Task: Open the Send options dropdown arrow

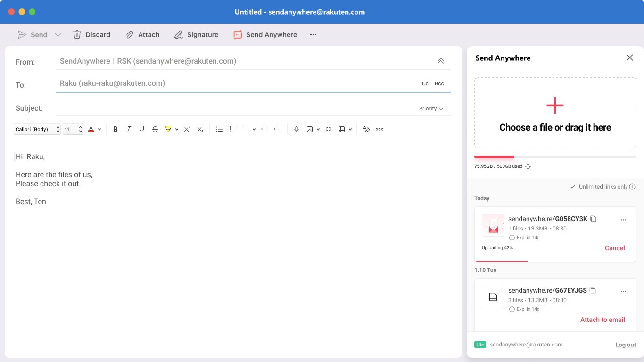Action: point(58,35)
